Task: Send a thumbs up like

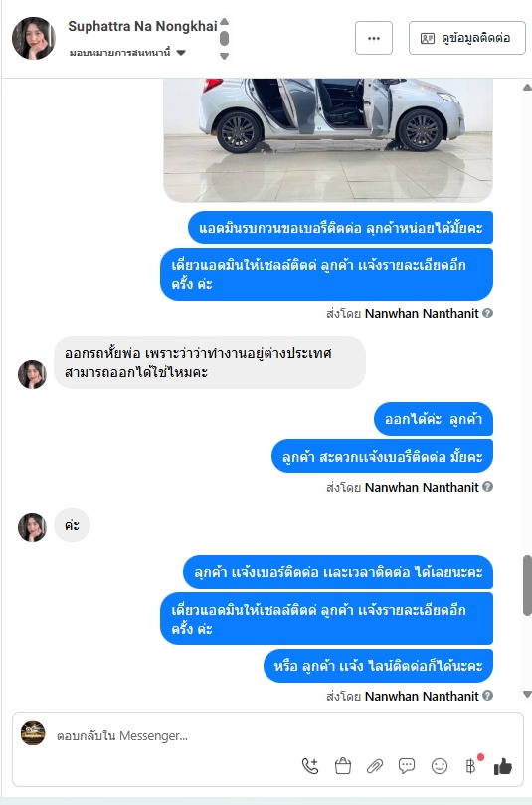Action: pyautogui.click(x=503, y=766)
